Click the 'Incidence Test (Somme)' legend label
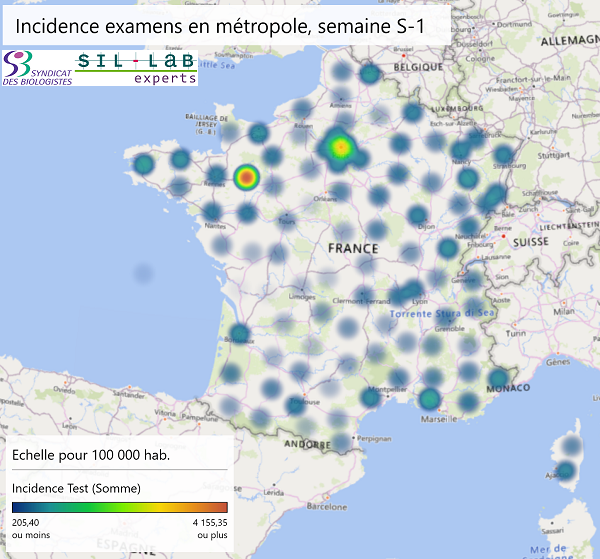 76,488
